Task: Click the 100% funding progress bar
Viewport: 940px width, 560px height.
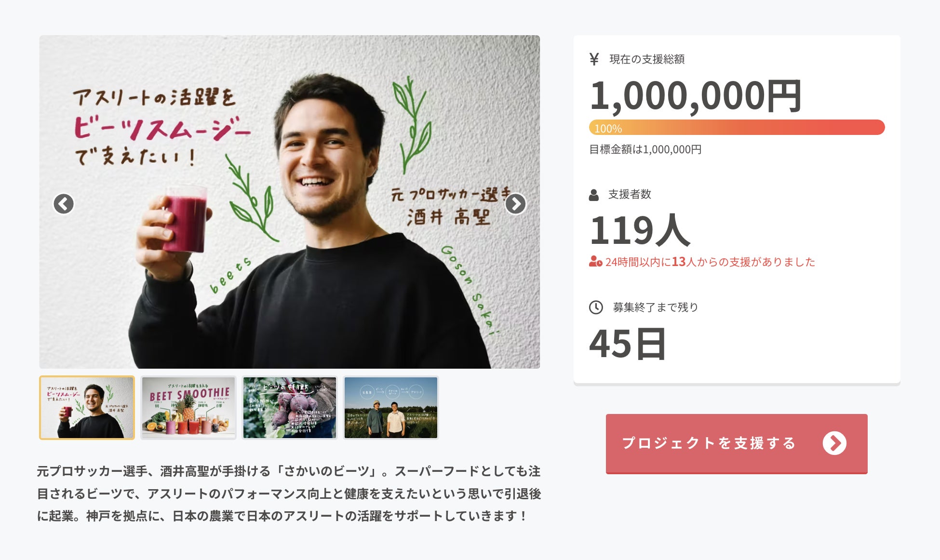Action: point(737,128)
